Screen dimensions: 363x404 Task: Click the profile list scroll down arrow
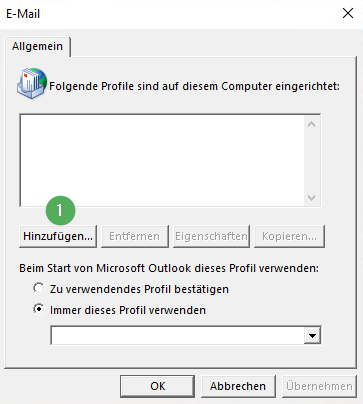[x=312, y=198]
